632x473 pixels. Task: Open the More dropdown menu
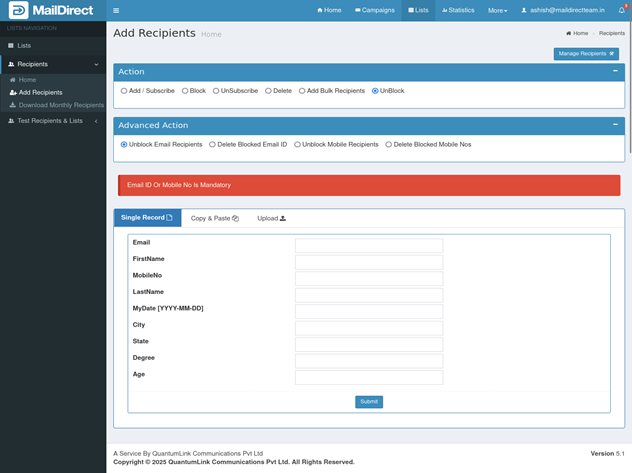pyautogui.click(x=497, y=10)
